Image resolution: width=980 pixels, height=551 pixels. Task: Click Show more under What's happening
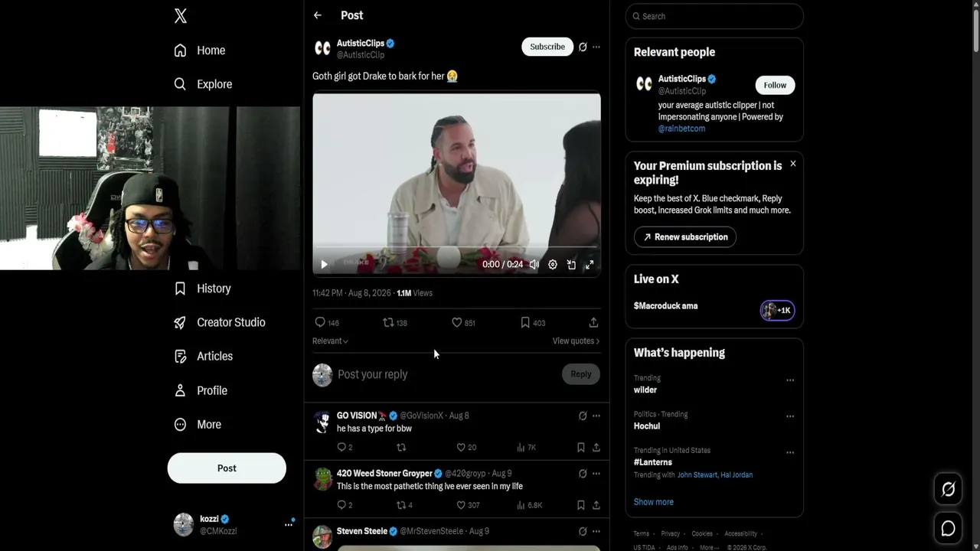[x=654, y=502]
